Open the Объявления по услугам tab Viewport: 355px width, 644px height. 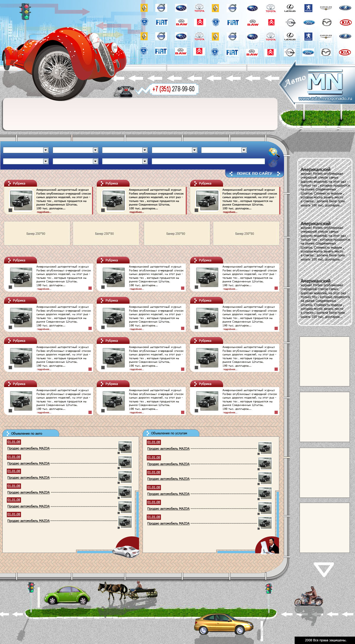coord(171,433)
